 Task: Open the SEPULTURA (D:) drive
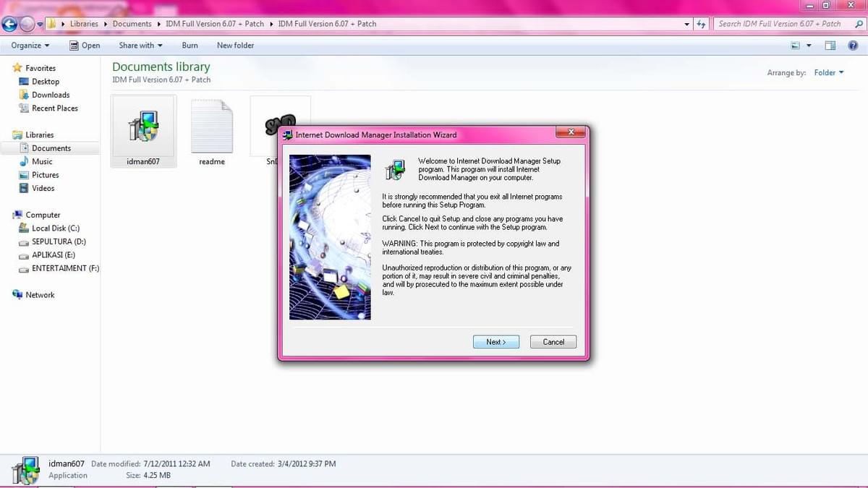[59, 241]
